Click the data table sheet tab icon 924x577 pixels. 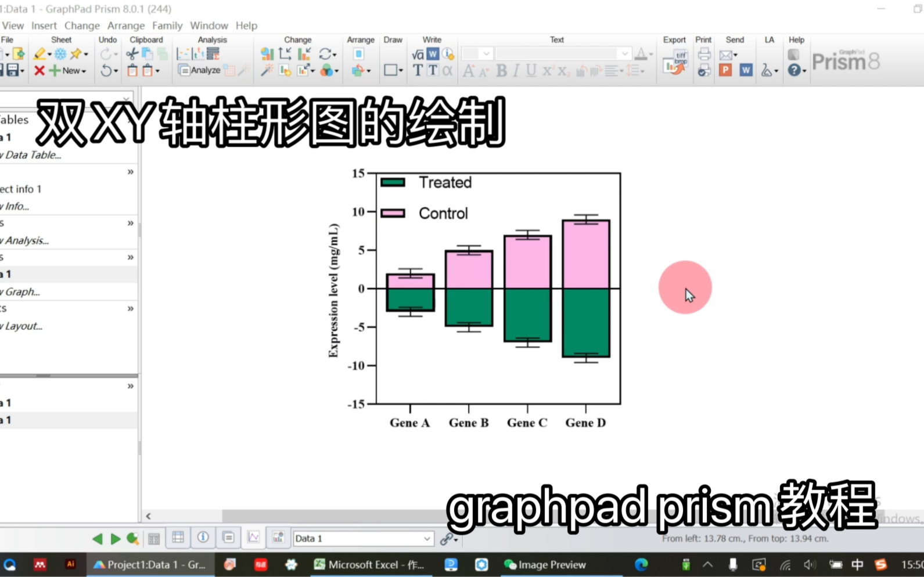point(178,538)
